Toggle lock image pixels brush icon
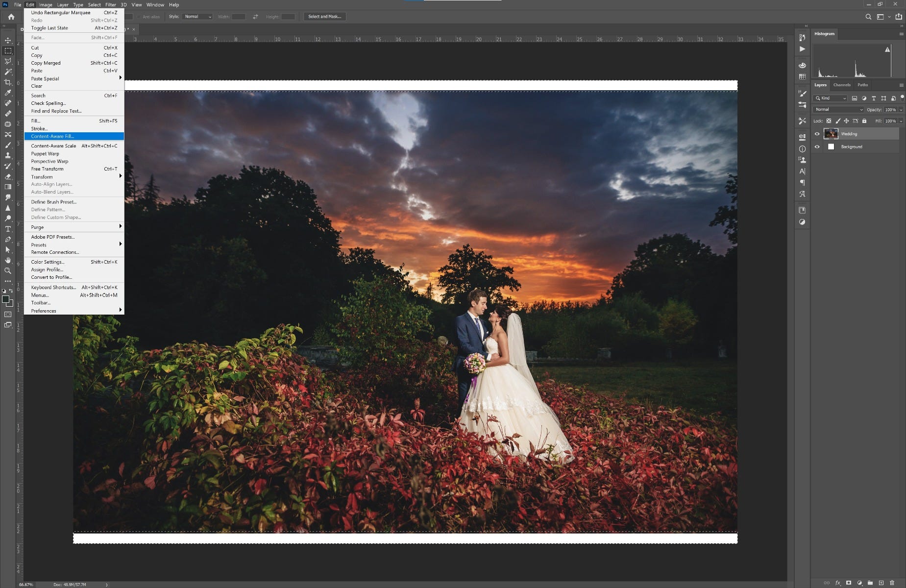The image size is (906, 588). 838,121
